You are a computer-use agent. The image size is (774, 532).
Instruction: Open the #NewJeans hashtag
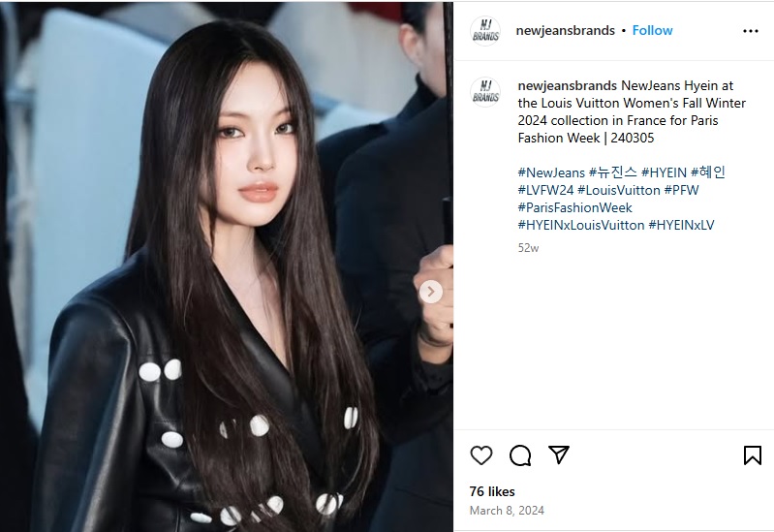[x=551, y=172]
